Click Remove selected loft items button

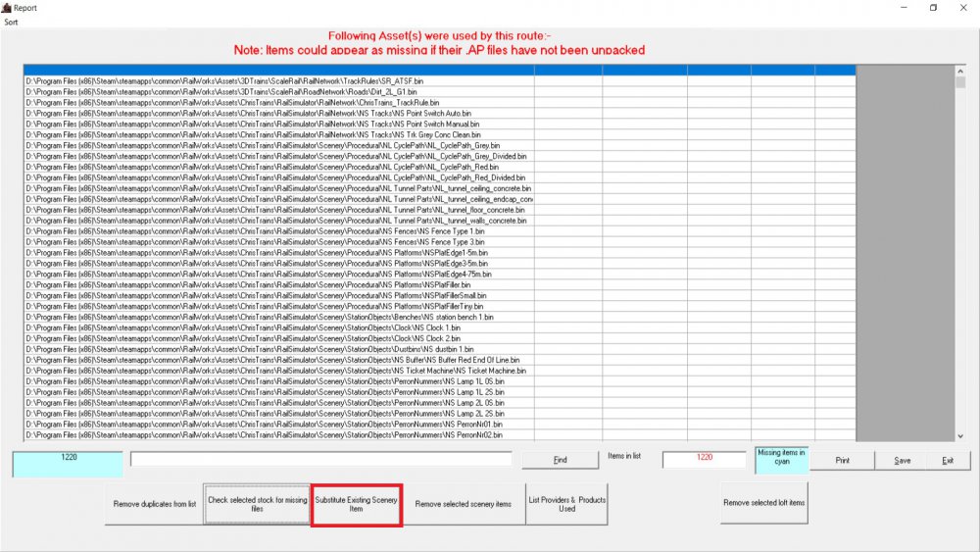(763, 504)
